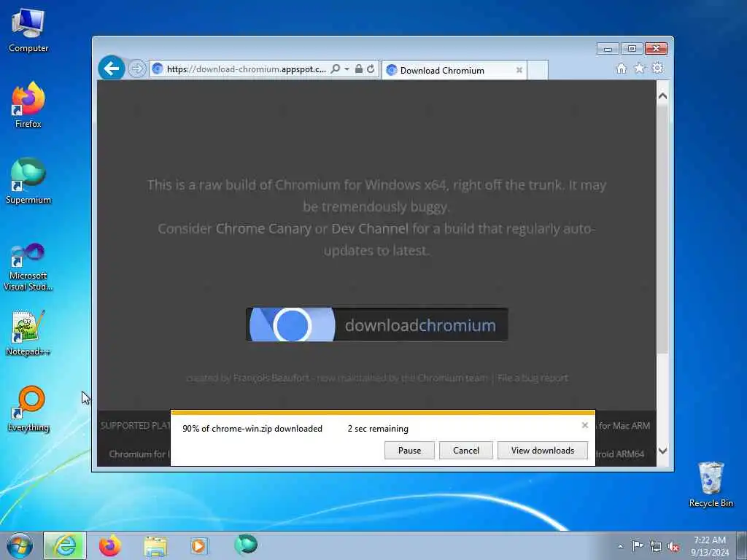This screenshot has height=560, width=747.
Task: Select the Computer desktop icon
Action: point(28,31)
